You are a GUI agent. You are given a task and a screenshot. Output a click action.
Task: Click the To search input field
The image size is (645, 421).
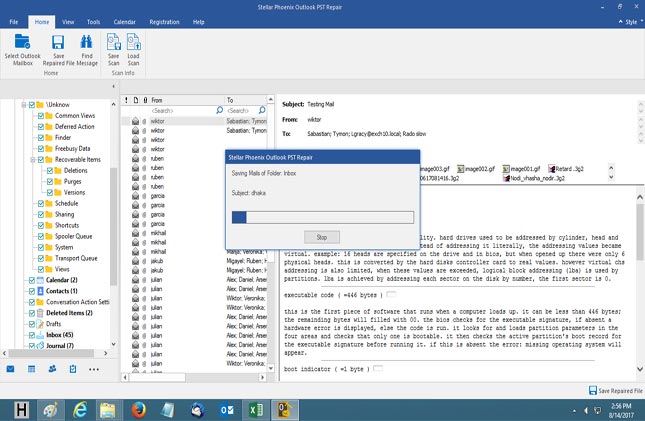(x=241, y=111)
